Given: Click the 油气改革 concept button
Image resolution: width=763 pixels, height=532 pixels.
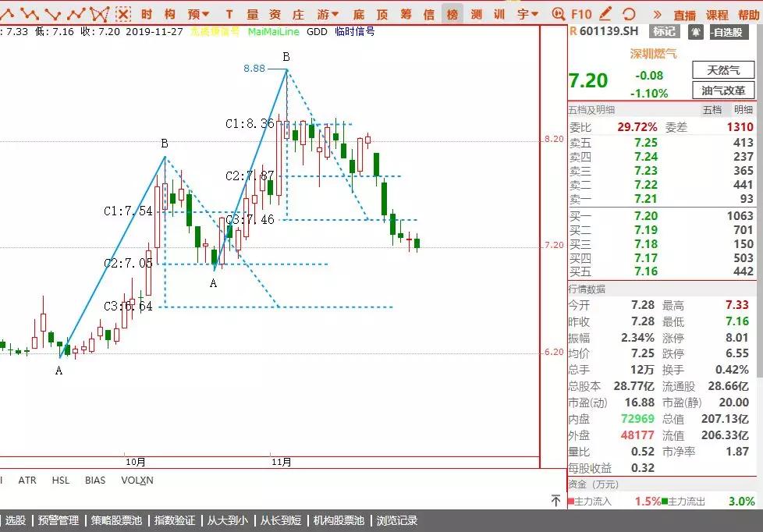Looking at the screenshot, I should [x=723, y=90].
